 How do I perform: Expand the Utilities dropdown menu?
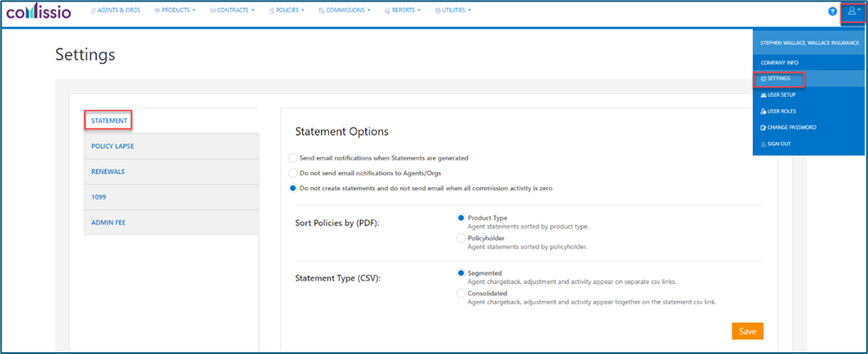pos(453,10)
